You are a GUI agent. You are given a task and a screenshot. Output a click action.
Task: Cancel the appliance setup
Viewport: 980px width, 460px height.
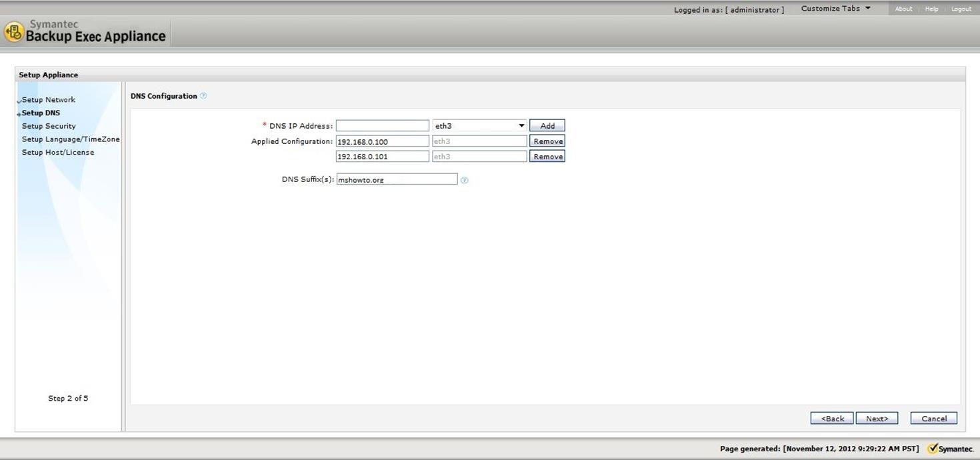934,418
